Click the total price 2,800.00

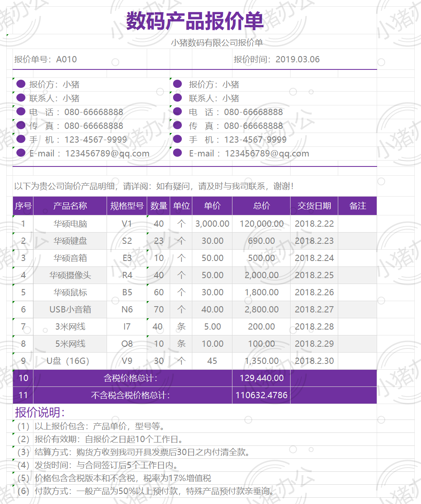pyautogui.click(x=262, y=310)
